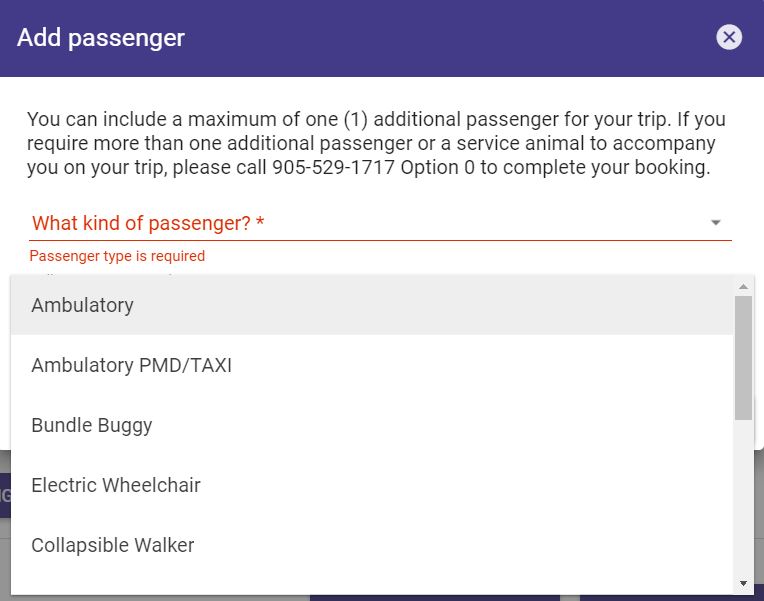The height and width of the screenshot is (601, 764).
Task: Close the Add passenger dialog
Action: click(x=729, y=37)
